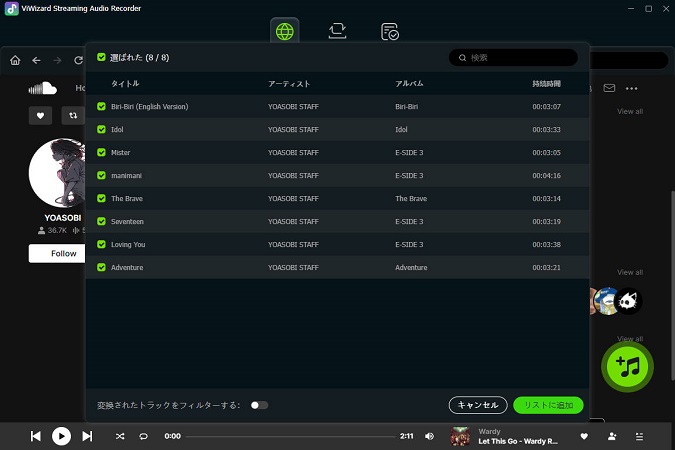Uncheck the Mister track checkbox
This screenshot has width=675, height=450.
tap(101, 152)
